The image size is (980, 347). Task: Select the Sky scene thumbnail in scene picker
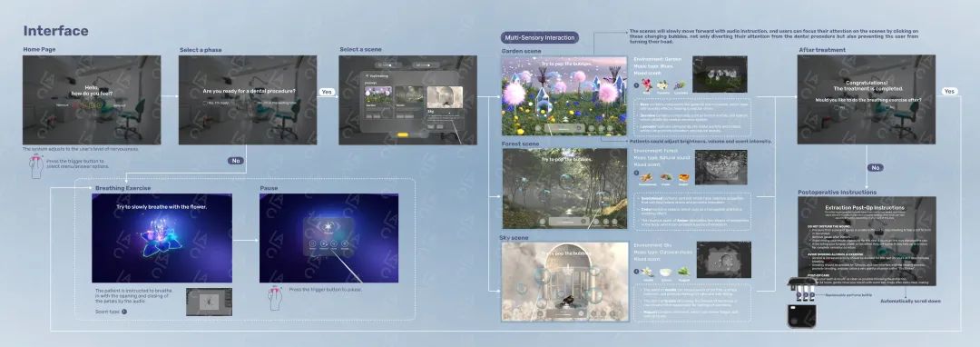point(445,97)
